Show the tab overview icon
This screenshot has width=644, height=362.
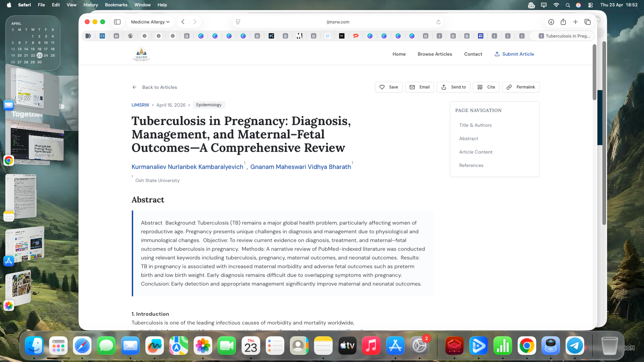click(x=587, y=22)
